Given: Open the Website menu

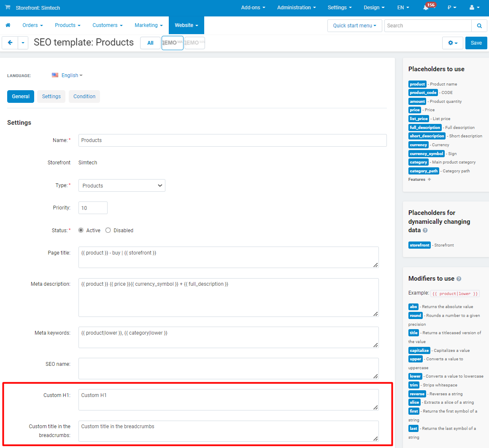Looking at the screenshot, I should (x=186, y=25).
